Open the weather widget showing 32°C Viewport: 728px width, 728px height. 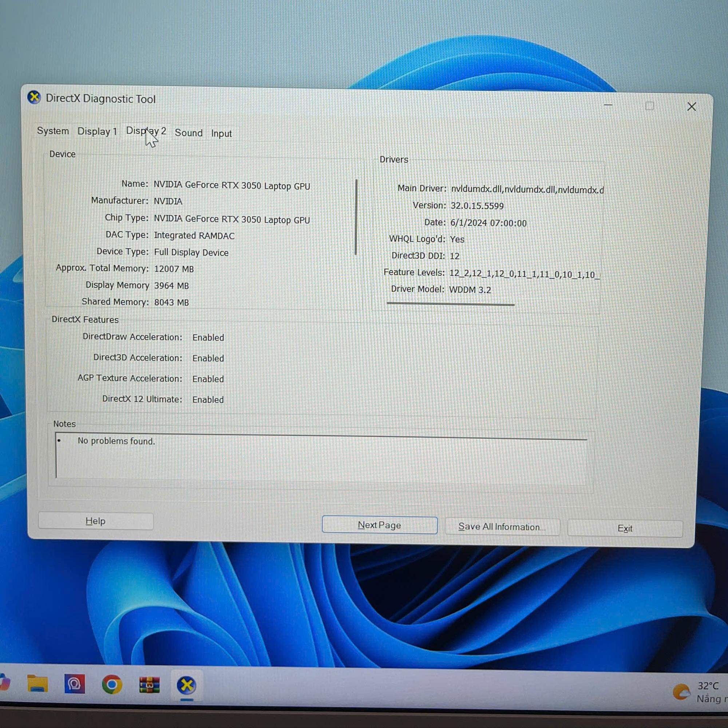[x=700, y=692]
